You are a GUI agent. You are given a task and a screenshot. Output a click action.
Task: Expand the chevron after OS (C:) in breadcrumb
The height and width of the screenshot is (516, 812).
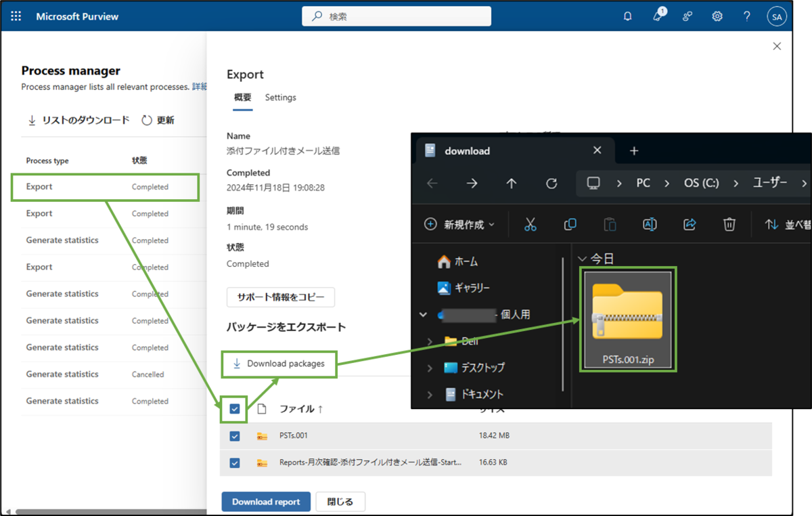pos(736,184)
